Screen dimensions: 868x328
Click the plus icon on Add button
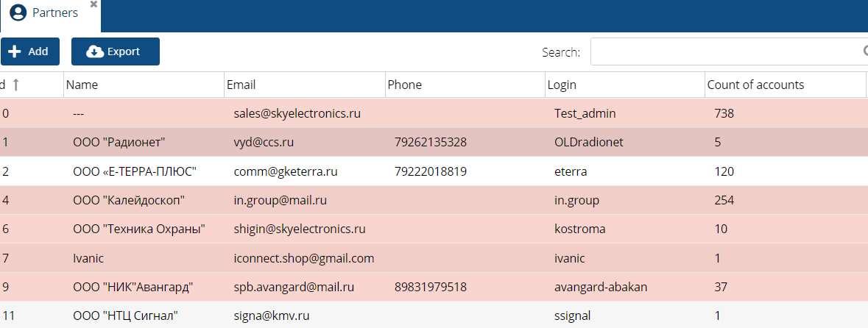(15, 51)
